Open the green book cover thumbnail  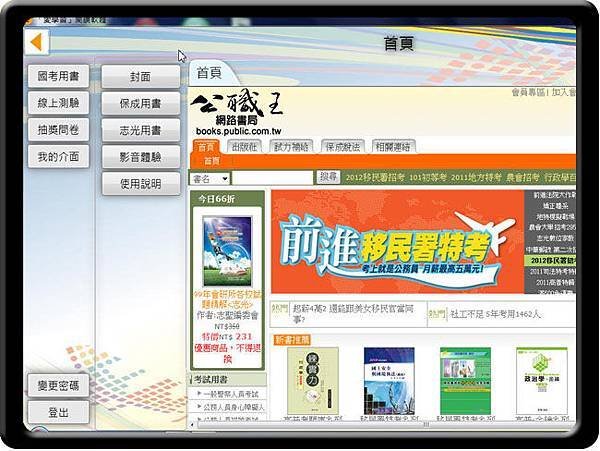(465, 381)
